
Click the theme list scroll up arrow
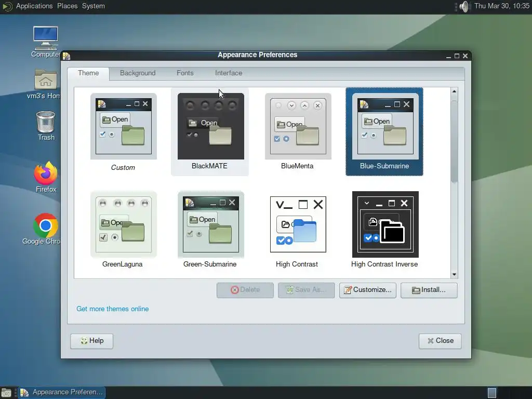[454, 91]
